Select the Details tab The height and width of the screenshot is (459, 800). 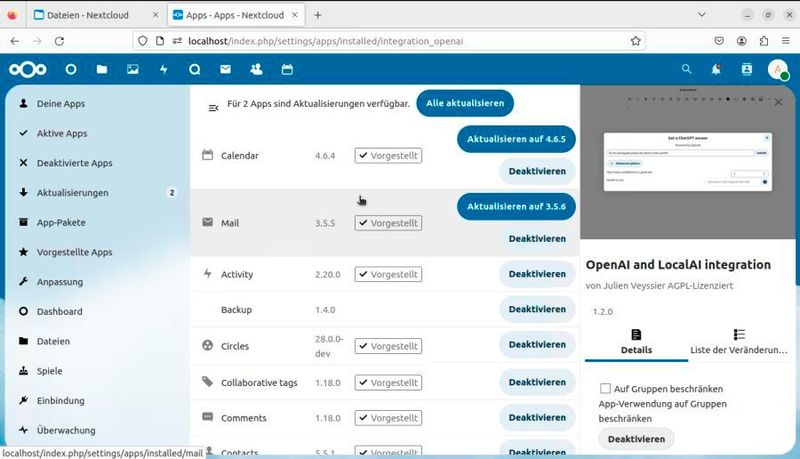(x=636, y=343)
